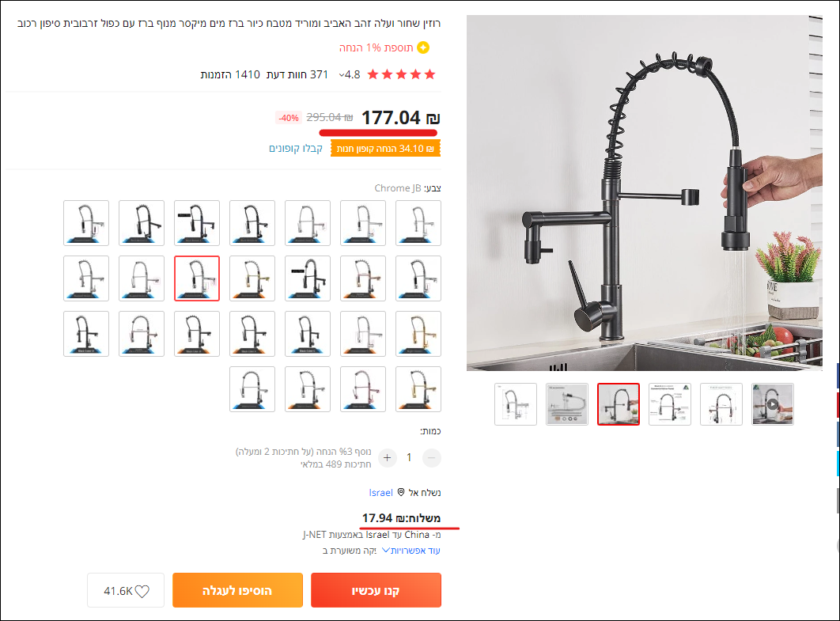Choose the first color variant in the top row
Screen dimensions: 840x621
(418, 223)
